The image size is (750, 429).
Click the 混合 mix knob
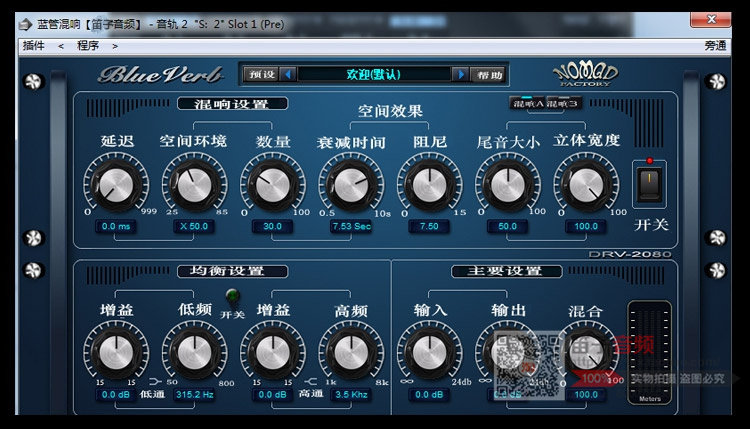click(586, 353)
